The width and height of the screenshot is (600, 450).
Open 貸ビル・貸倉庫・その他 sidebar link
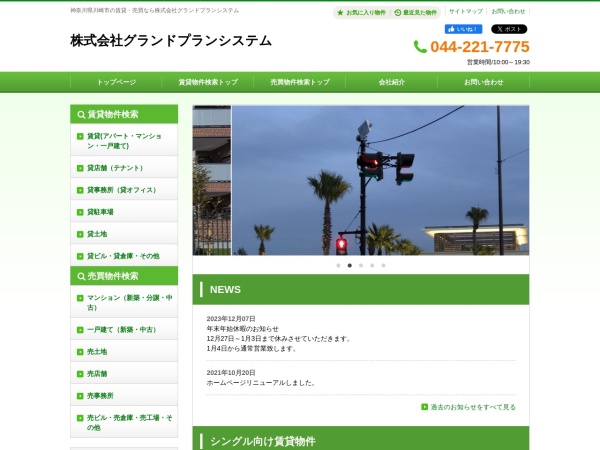click(x=124, y=256)
